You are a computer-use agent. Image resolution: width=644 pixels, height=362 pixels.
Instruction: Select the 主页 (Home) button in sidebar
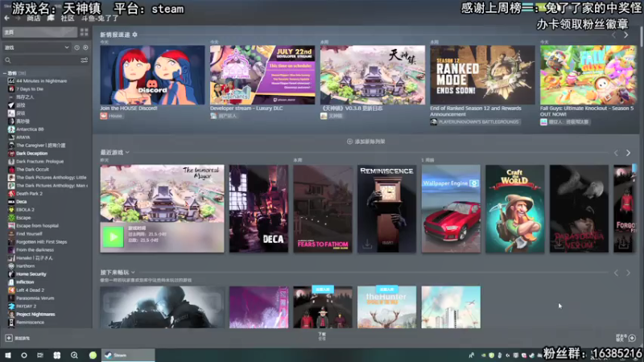[39, 32]
